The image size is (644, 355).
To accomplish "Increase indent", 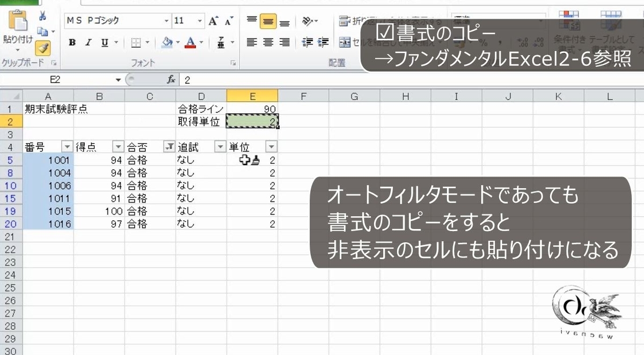I will coord(323,42).
